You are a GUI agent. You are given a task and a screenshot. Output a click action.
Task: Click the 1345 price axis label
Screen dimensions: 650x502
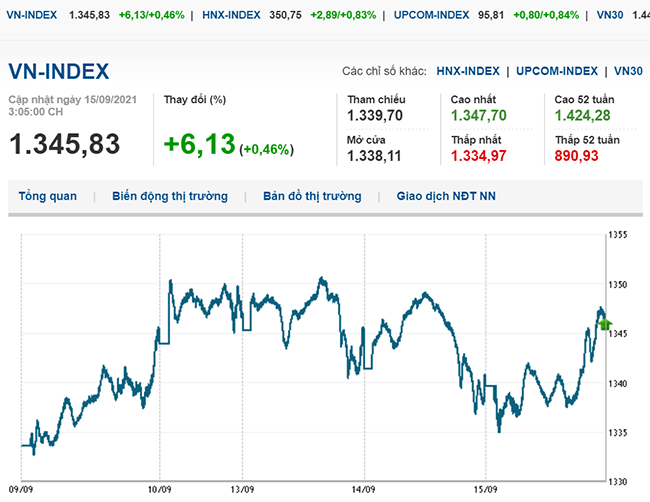click(618, 334)
